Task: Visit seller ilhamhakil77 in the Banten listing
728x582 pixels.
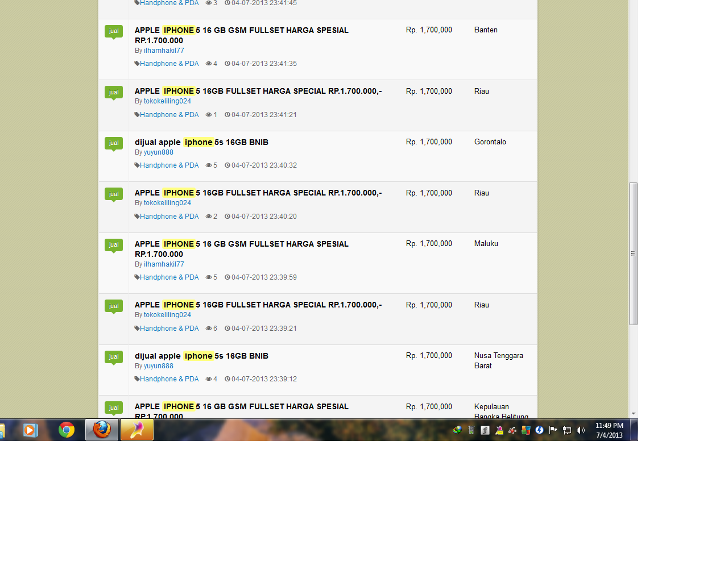Action: pos(164,51)
